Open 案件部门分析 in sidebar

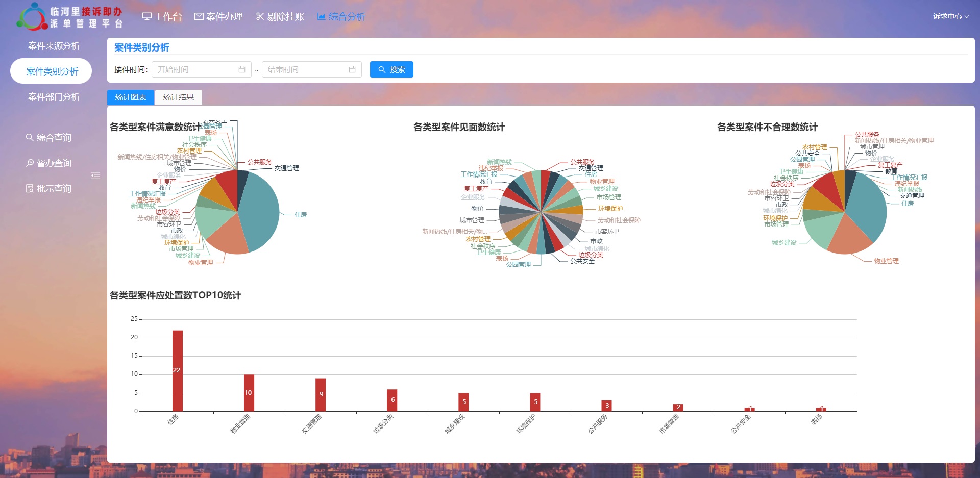[x=54, y=97]
